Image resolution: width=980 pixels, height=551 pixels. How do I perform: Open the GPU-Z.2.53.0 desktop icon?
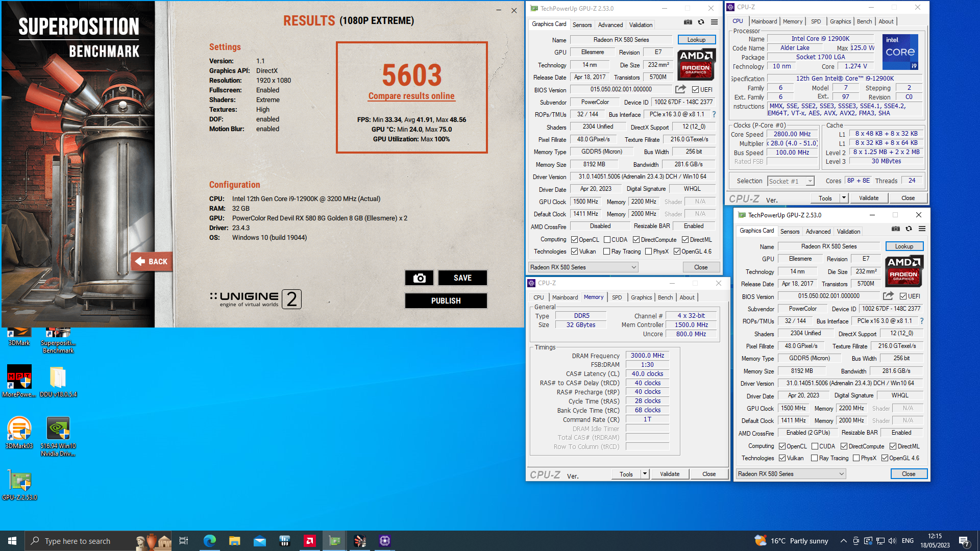pos(19,484)
